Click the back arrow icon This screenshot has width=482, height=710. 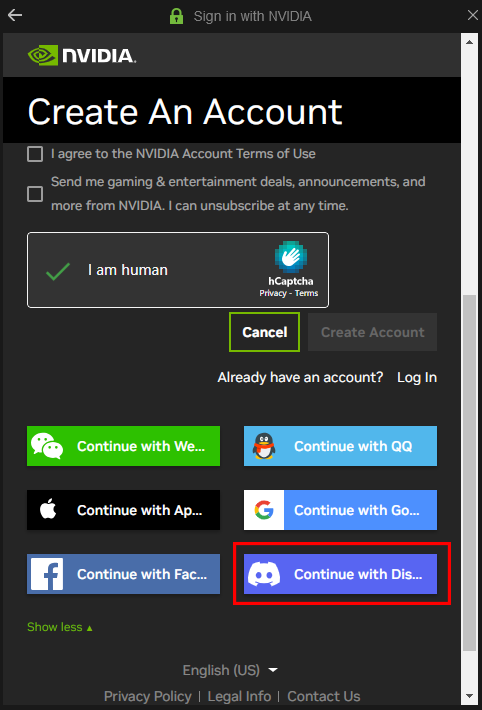coord(15,16)
